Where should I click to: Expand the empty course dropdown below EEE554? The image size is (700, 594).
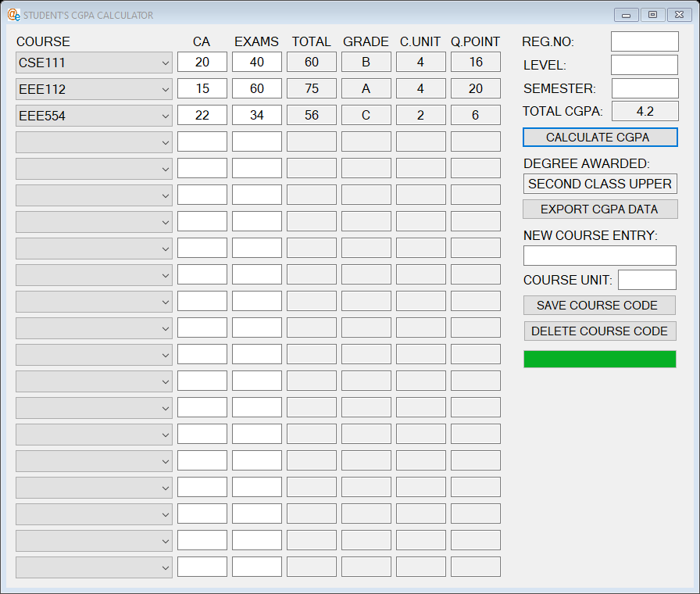coord(94,142)
